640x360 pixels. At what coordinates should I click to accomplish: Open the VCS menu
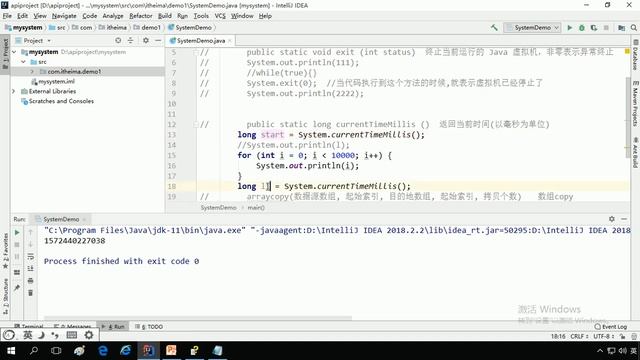point(220,16)
